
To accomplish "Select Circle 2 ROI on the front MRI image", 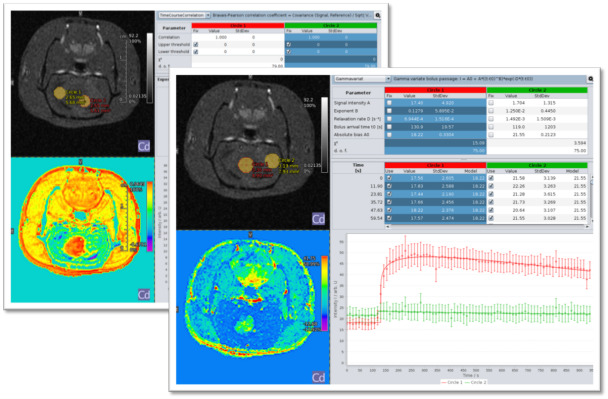I will click(272, 161).
